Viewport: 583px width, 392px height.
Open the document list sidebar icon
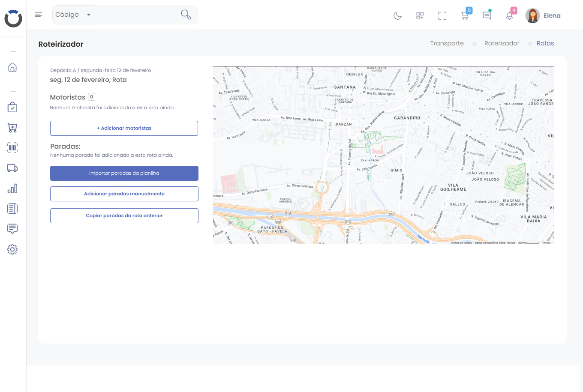(12, 209)
